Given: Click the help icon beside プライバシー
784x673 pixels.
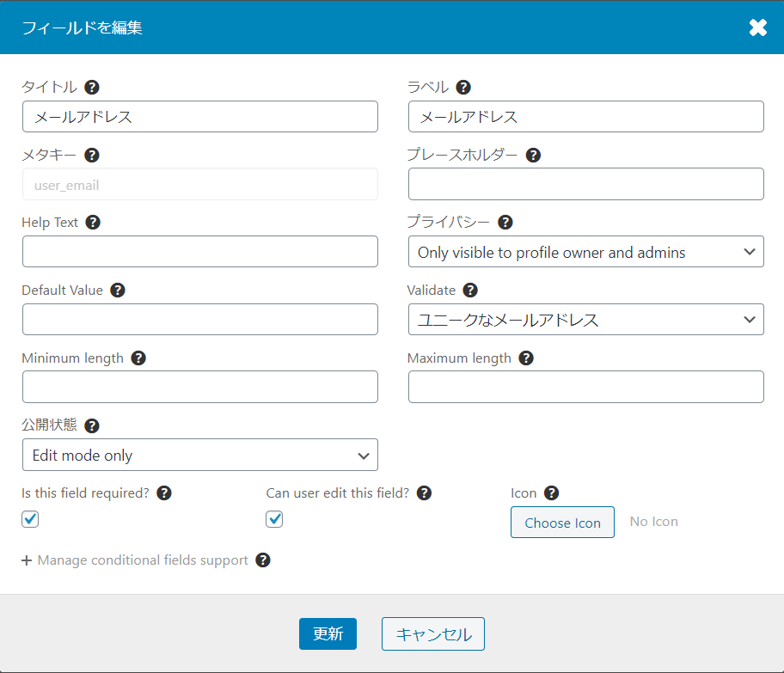Looking at the screenshot, I should [505, 222].
